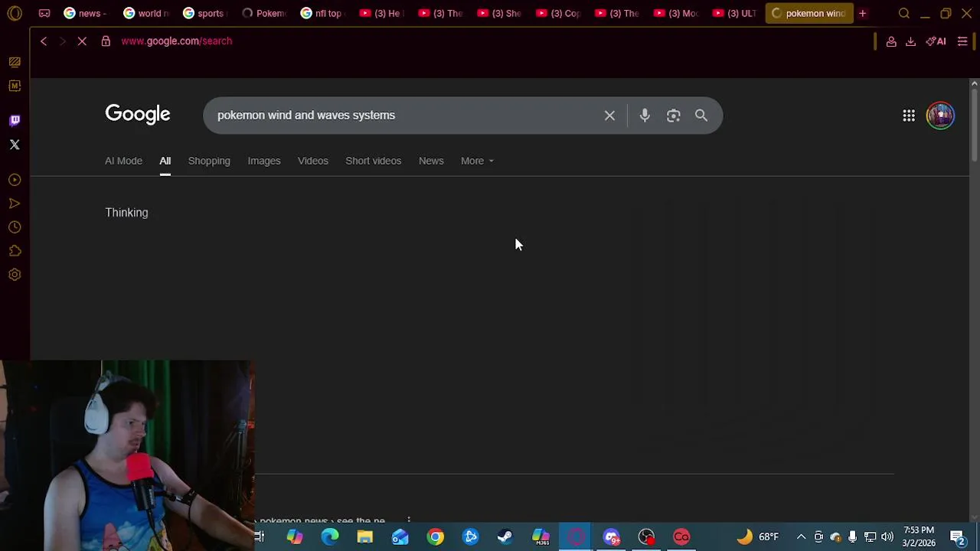The width and height of the screenshot is (980, 551).
Task: Open the browser downloads icon
Action: [910, 41]
